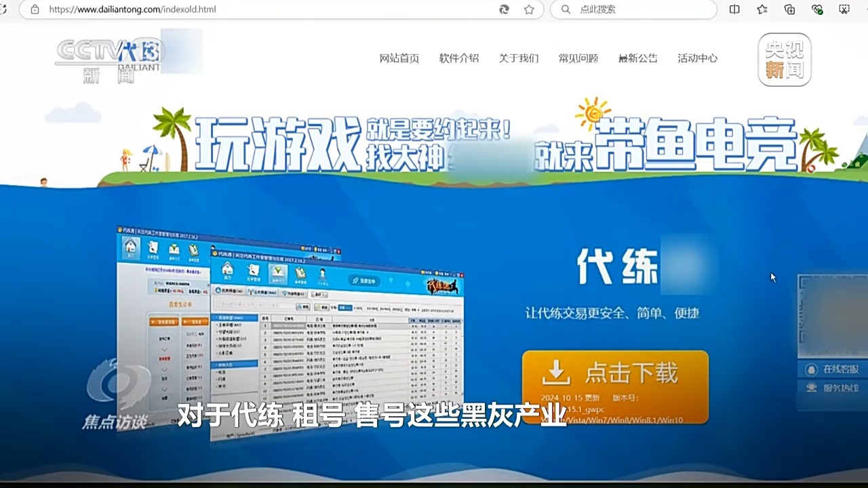Open the 软件介绍 menu item
This screenshot has height=488, width=868.
[x=458, y=58]
